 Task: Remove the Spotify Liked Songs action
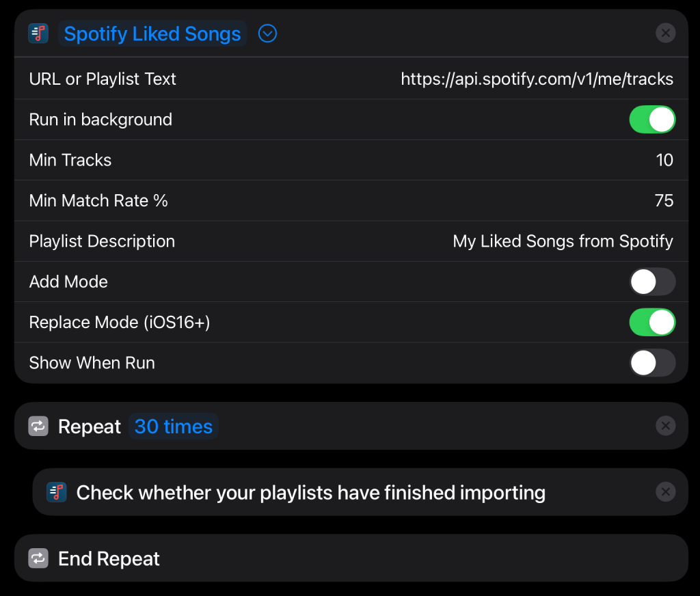coord(665,33)
